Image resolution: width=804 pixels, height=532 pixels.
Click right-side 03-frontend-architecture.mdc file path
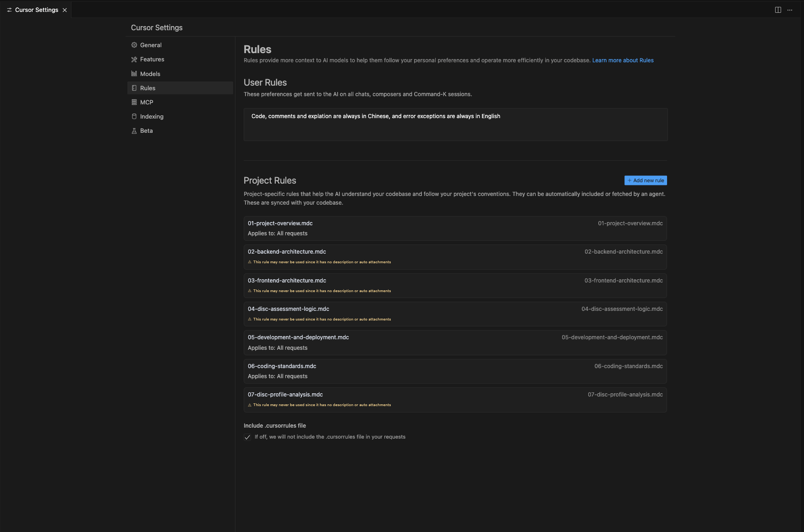624,281
